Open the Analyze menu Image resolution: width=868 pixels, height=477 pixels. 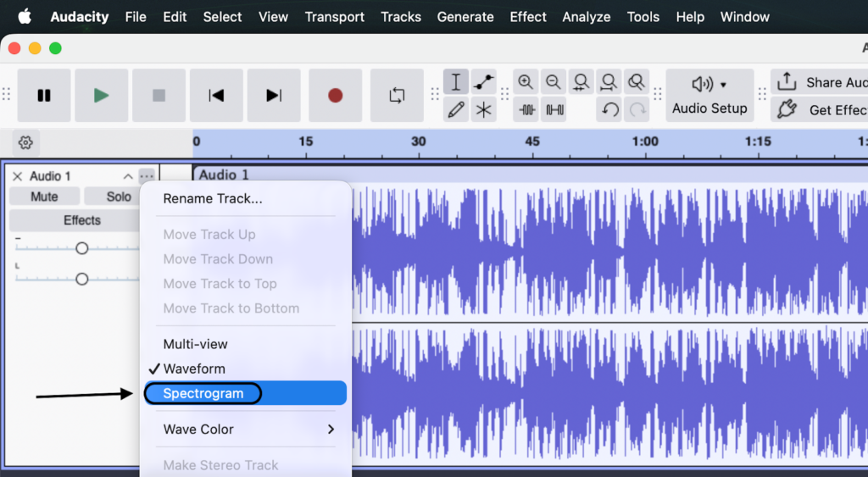click(x=587, y=17)
